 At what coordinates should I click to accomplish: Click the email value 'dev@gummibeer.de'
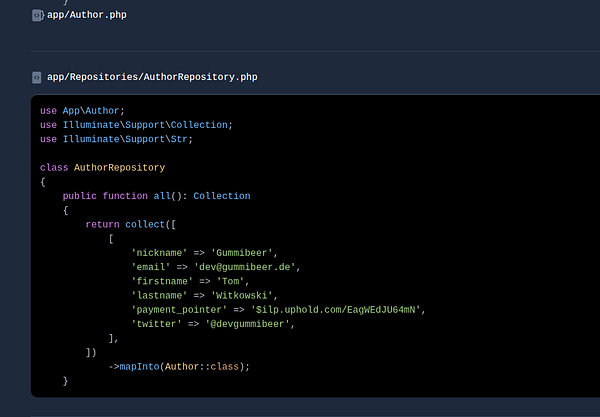click(245, 267)
